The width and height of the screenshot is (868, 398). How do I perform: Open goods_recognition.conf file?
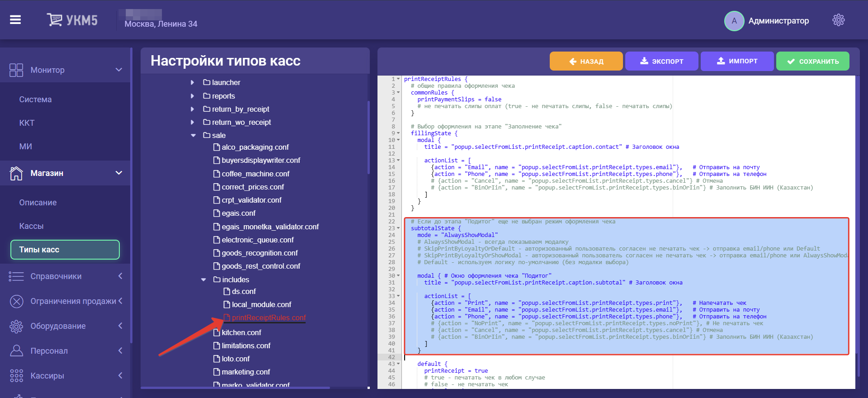[x=259, y=253]
